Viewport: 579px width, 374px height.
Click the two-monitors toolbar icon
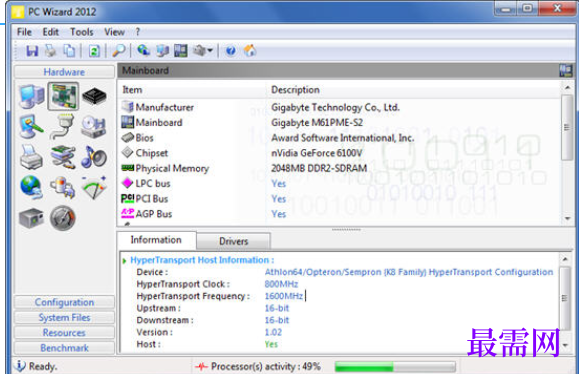(162, 51)
